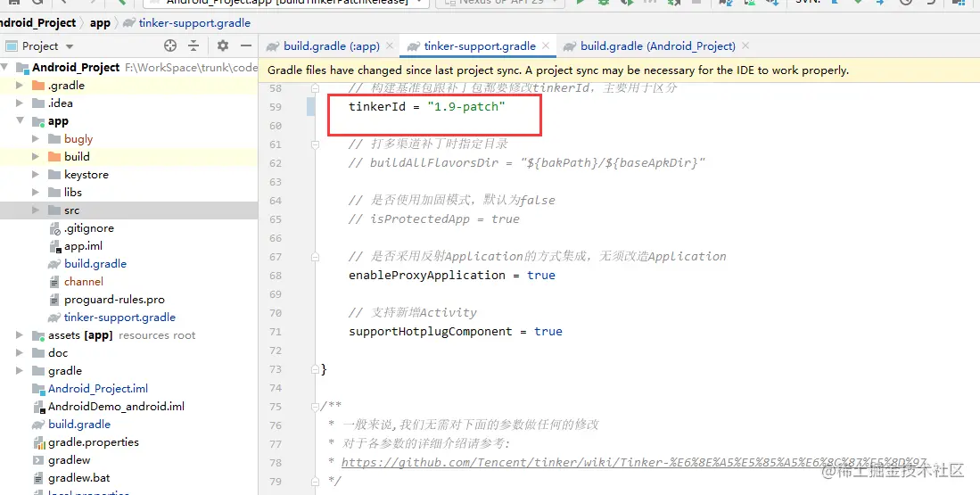This screenshot has width=980, height=495.
Task: Select the gradlew file
Action: (x=70, y=460)
